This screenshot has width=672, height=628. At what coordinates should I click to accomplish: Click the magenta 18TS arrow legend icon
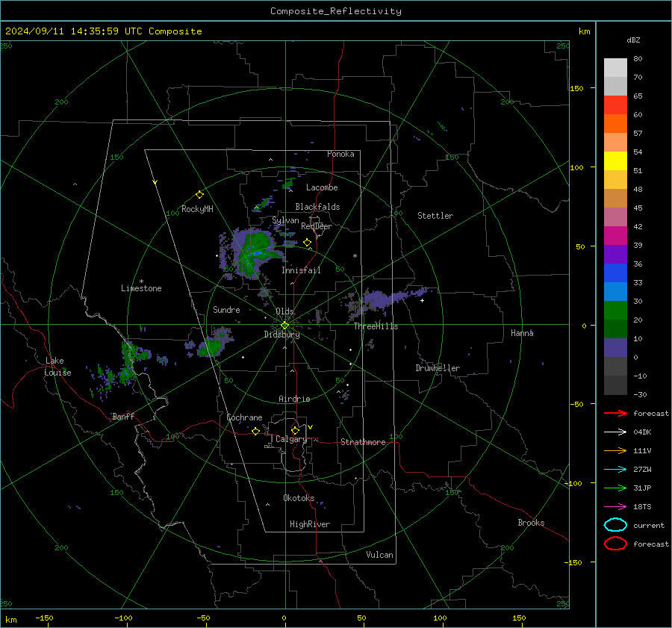pyautogui.click(x=615, y=507)
